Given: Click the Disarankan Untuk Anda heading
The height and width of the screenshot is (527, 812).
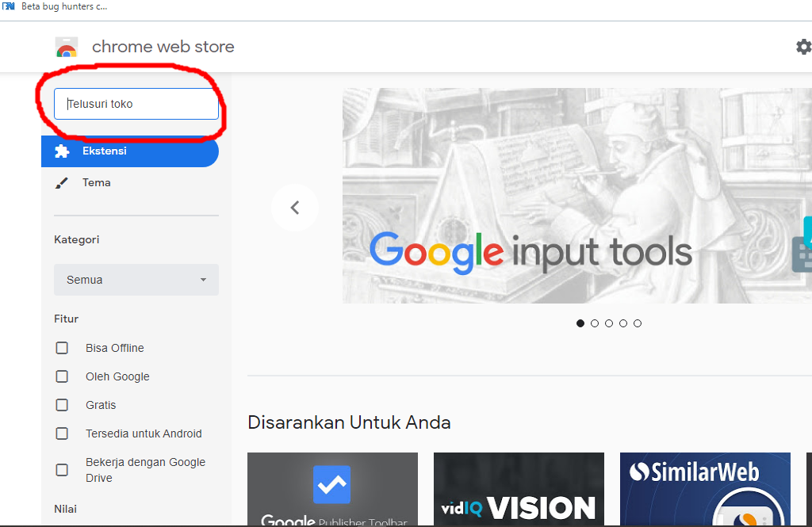Looking at the screenshot, I should pyautogui.click(x=349, y=422).
